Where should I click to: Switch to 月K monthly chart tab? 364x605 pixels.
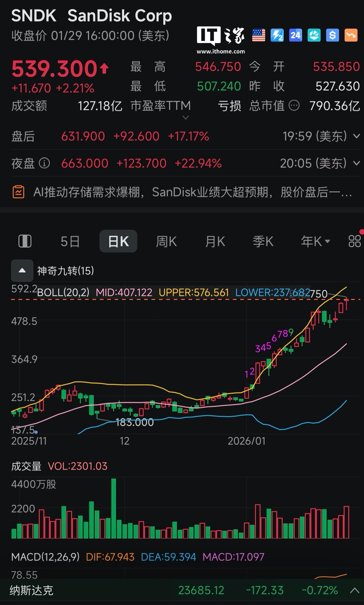(x=215, y=241)
